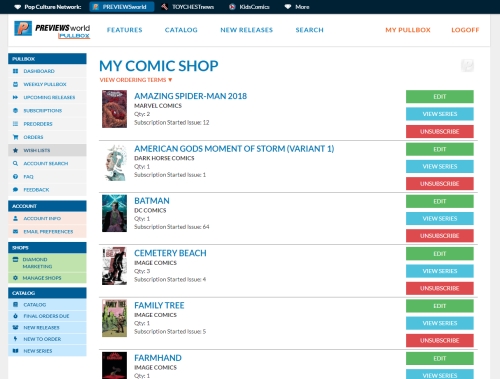Go to New Releases in top navigation
The height and width of the screenshot is (379, 500).
tap(247, 30)
